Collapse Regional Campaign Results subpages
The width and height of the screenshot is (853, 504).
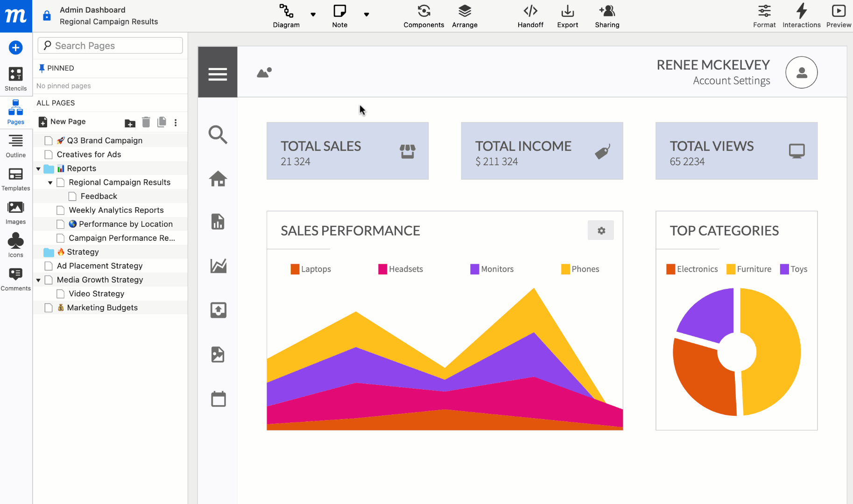[50, 183]
